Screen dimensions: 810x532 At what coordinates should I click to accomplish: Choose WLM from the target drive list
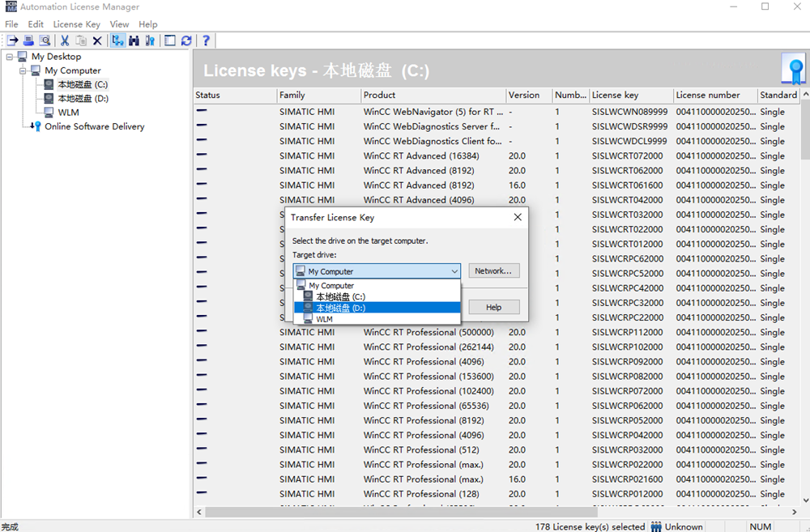(324, 319)
